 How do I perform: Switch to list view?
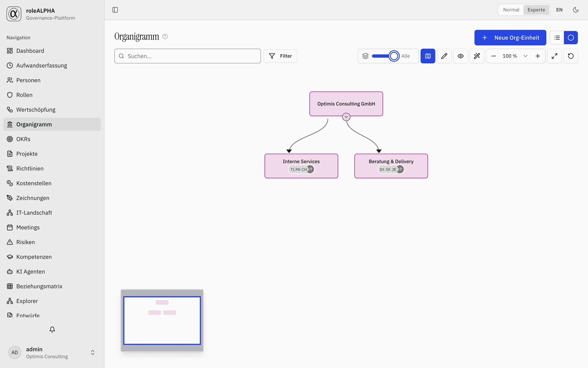pos(557,38)
